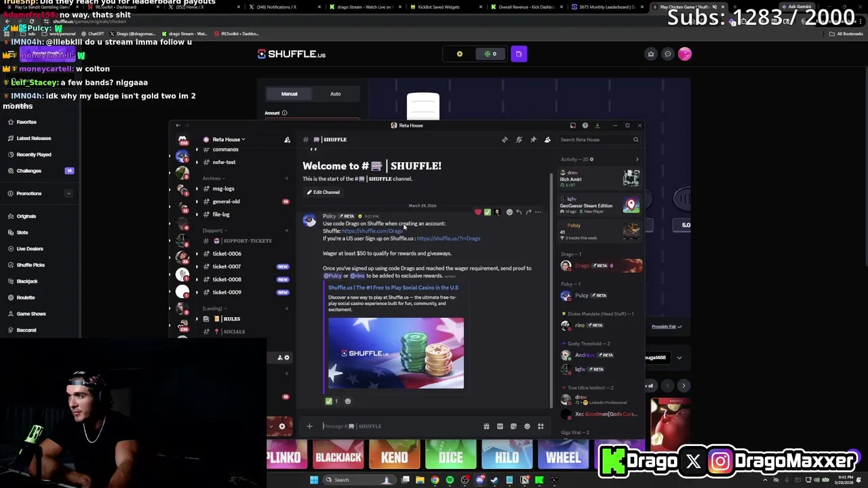Open the ticket-0007 channel
Image resolution: width=868 pixels, height=488 pixels.
pos(226,266)
